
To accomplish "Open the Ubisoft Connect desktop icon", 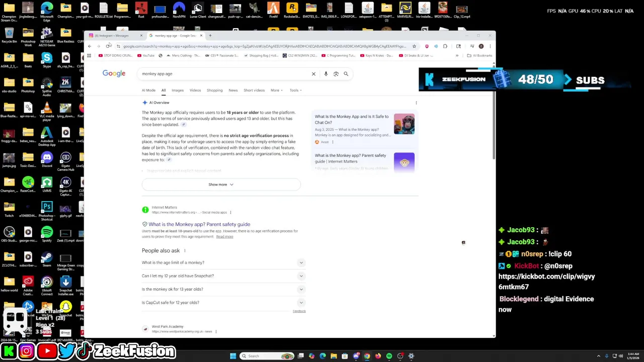I will (47, 286).
